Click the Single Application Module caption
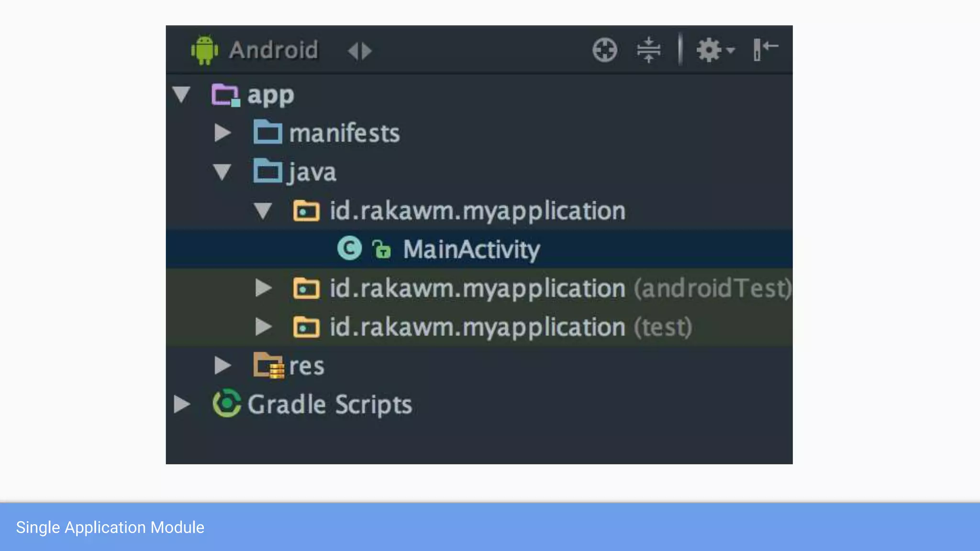The width and height of the screenshot is (980, 551). pos(110,528)
